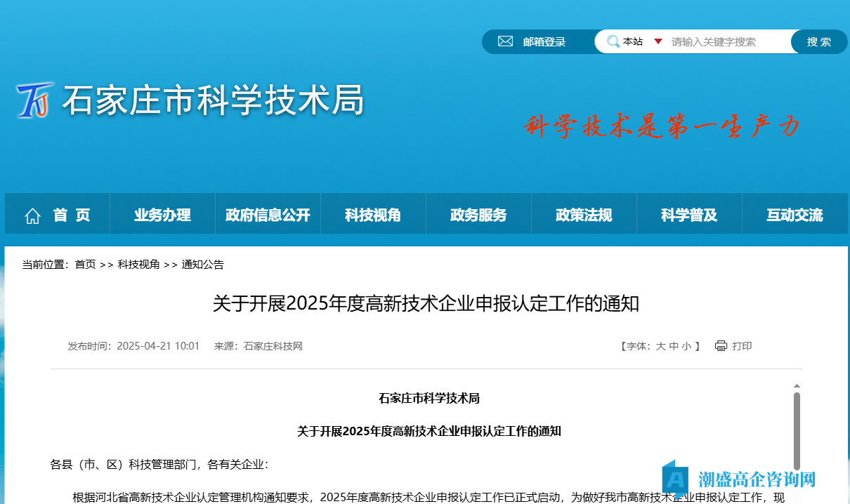The height and width of the screenshot is (504, 850).
Task: Go to the 科技视角 section
Action: coord(373,215)
